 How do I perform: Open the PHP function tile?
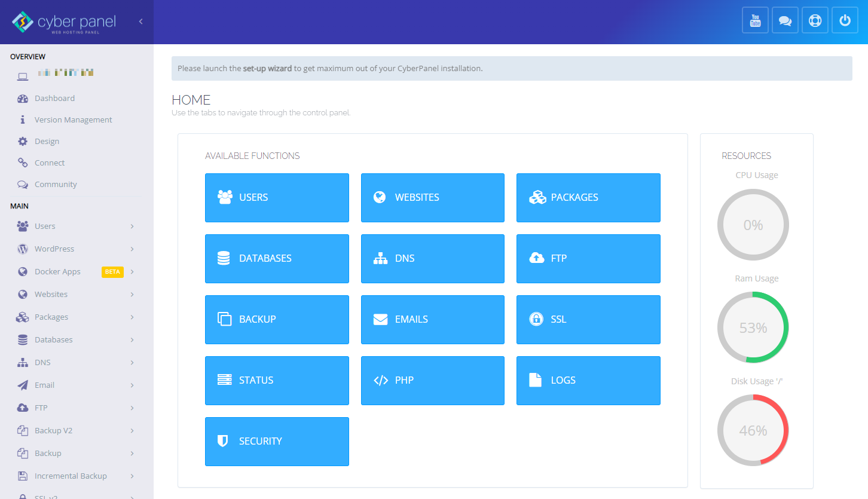pos(433,381)
